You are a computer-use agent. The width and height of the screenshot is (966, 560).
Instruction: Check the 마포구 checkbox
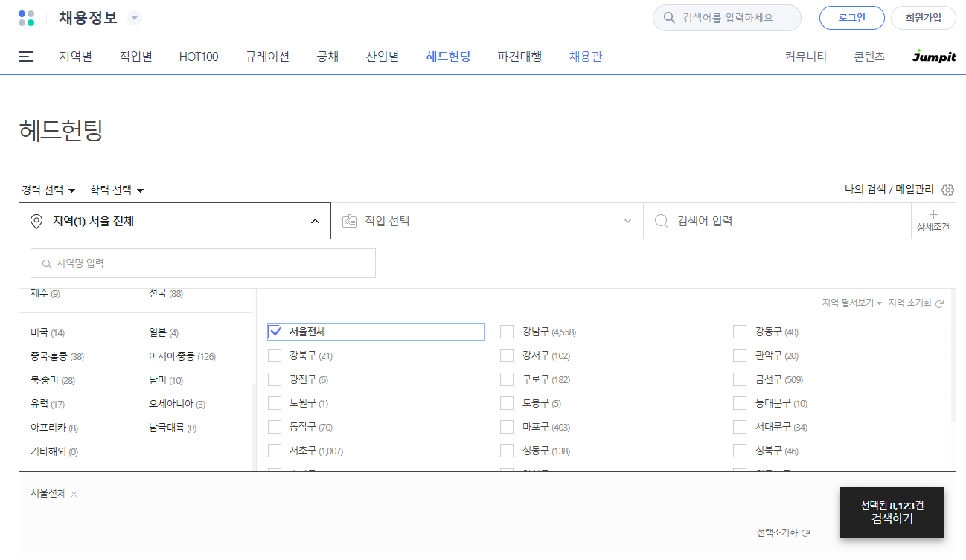coord(508,427)
